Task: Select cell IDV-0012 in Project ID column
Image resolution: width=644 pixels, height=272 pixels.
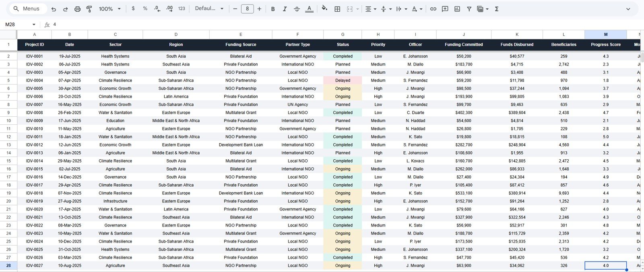Action: [35, 145]
